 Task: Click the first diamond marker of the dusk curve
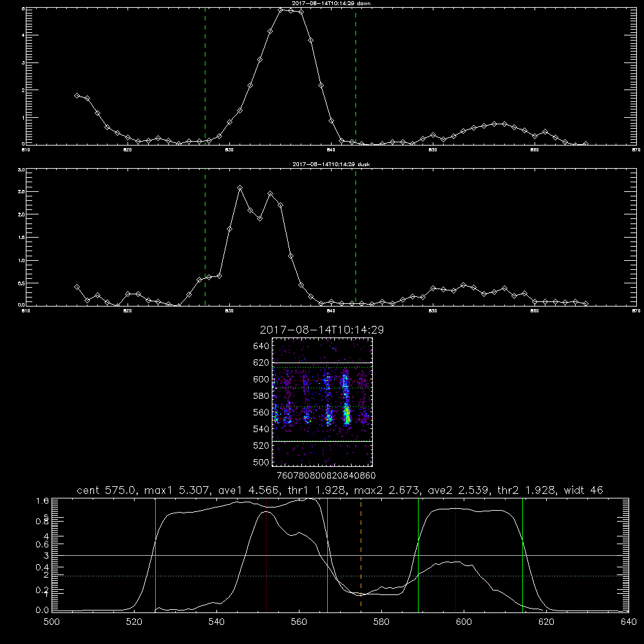(x=77, y=287)
